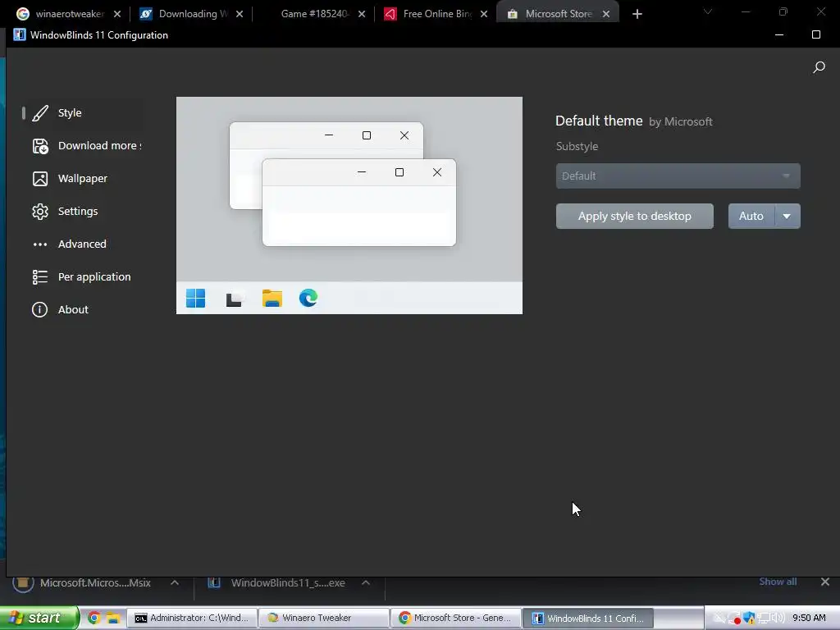The height and width of the screenshot is (630, 840).
Task: Click the Per application list icon
Action: pos(40,277)
